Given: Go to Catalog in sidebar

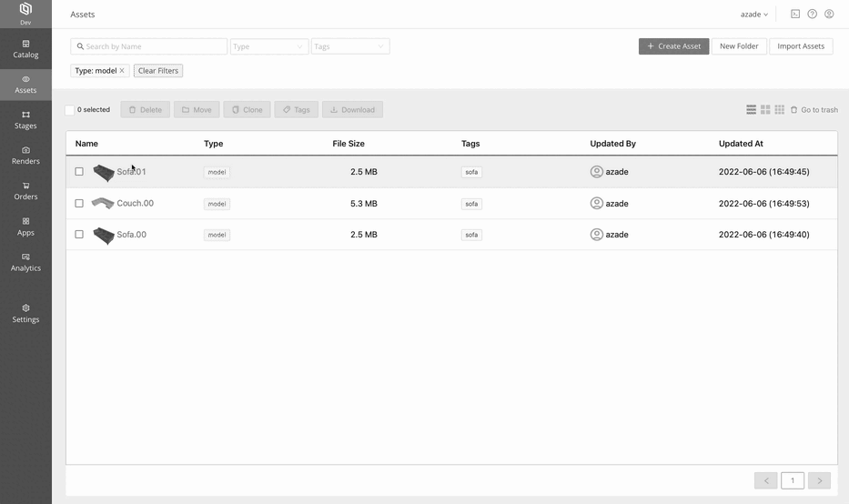Looking at the screenshot, I should tap(25, 49).
